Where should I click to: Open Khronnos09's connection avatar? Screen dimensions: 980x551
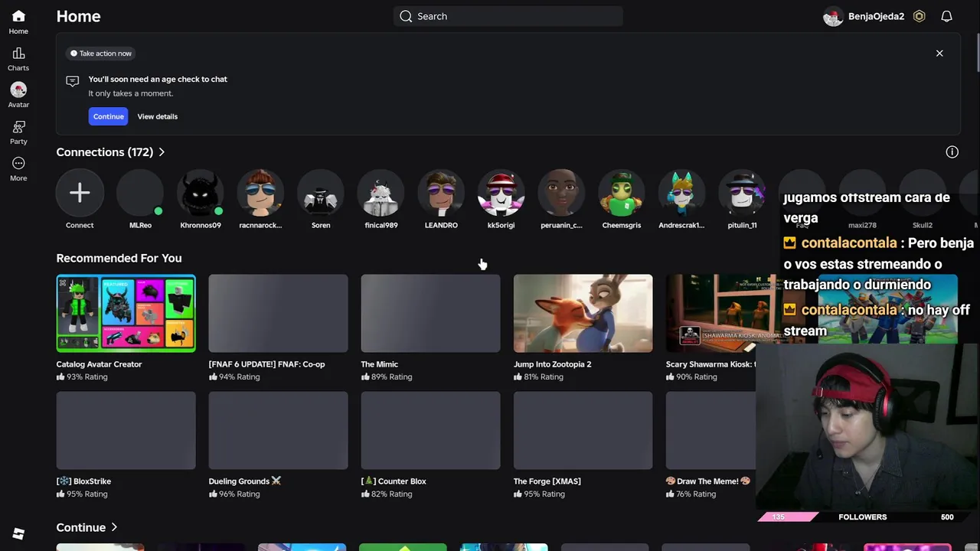tap(201, 193)
